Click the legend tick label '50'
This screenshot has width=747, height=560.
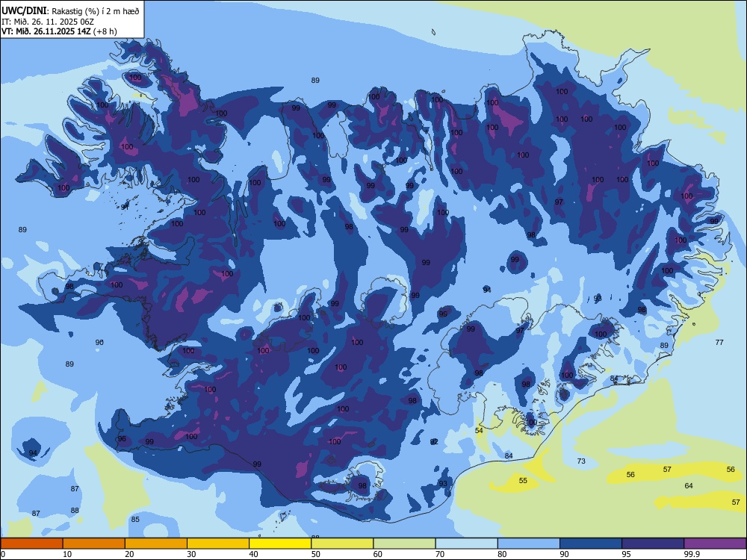click(x=316, y=554)
